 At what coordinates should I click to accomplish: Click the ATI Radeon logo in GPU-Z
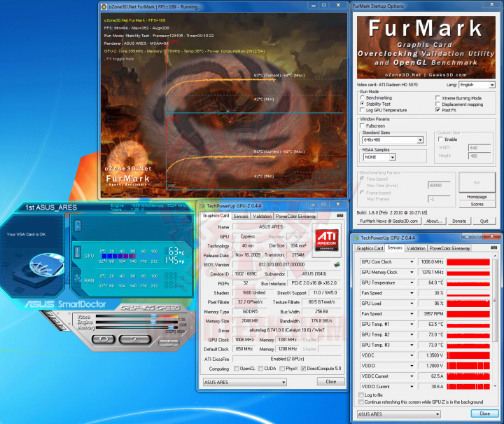(327, 240)
